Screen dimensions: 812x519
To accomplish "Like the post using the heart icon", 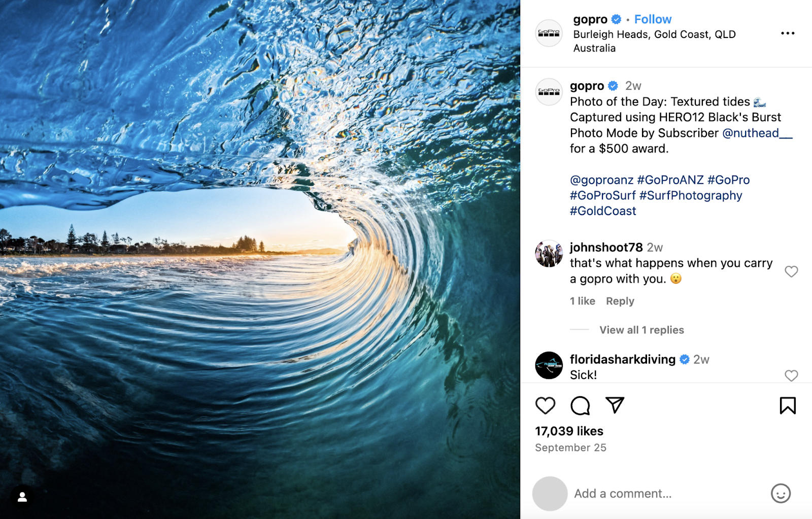I will 546,406.
